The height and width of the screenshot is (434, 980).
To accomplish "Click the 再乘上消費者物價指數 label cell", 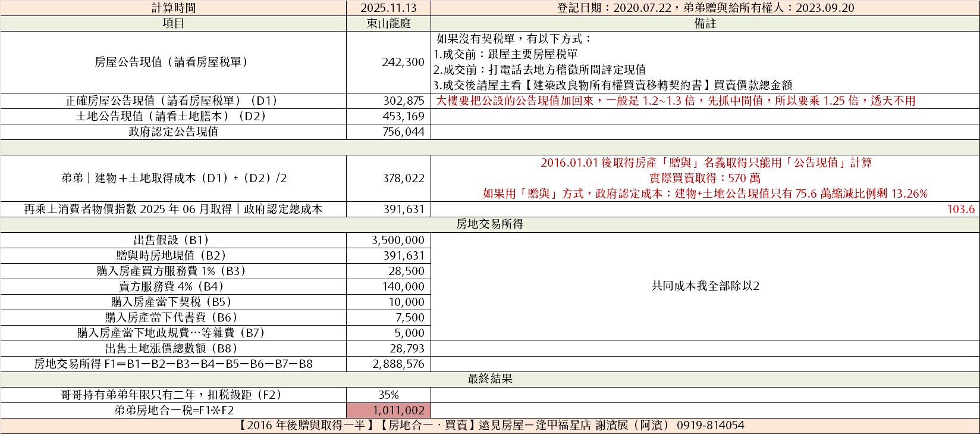I will pyautogui.click(x=173, y=209).
